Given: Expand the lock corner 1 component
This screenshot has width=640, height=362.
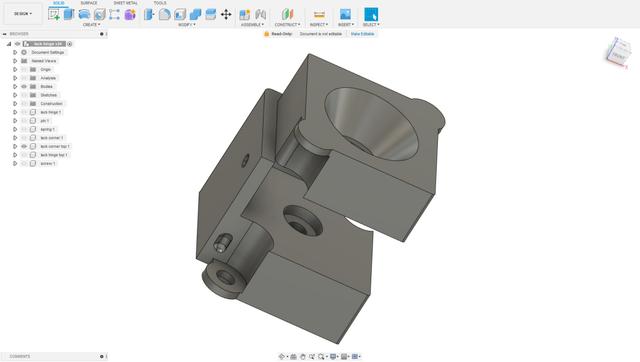Looking at the screenshot, I should pyautogui.click(x=15, y=138).
